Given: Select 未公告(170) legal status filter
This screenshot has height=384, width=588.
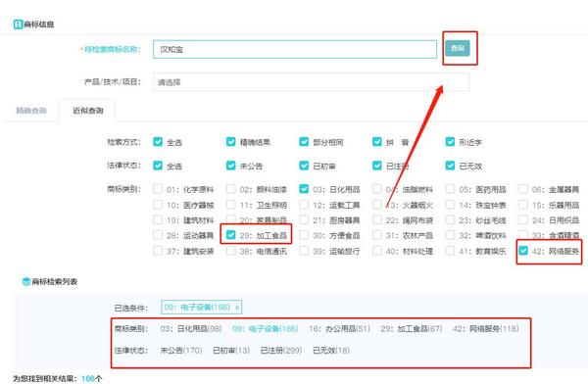Looking at the screenshot, I should 181,351.
